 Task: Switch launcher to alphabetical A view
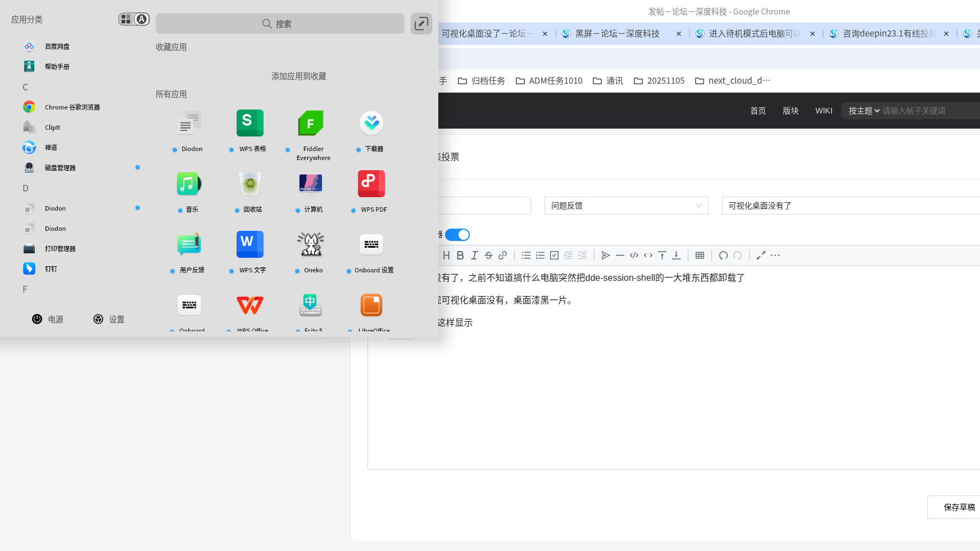pyautogui.click(x=142, y=19)
